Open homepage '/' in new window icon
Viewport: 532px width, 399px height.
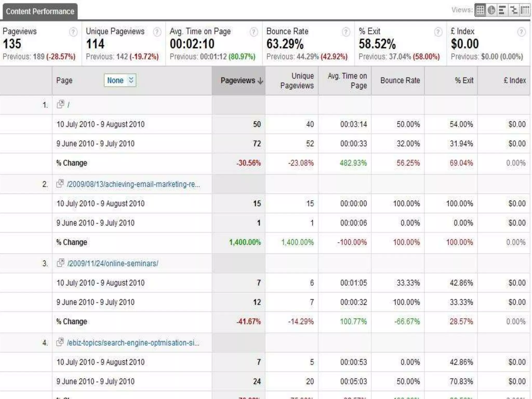coord(60,104)
